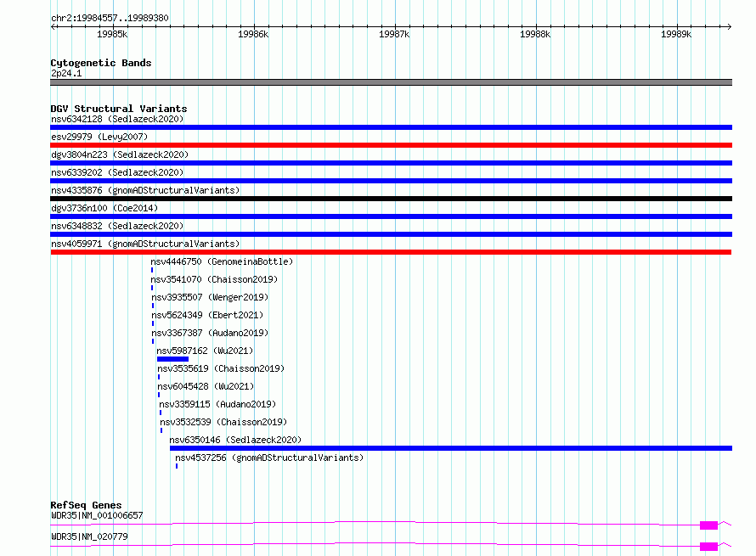The height and width of the screenshot is (556, 756).
Task: Select the nsv3541070 (Chaisson2019) label
Action: (x=214, y=279)
